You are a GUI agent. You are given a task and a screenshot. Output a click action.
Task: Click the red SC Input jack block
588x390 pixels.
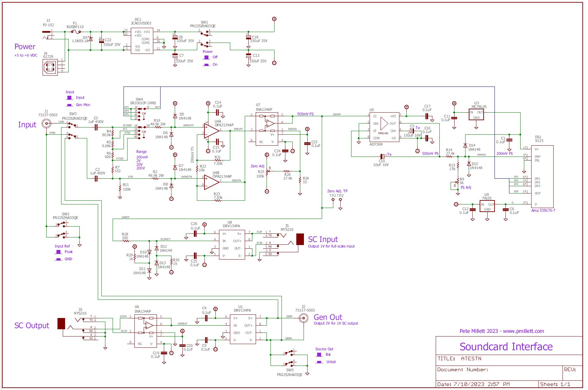pos(300,239)
